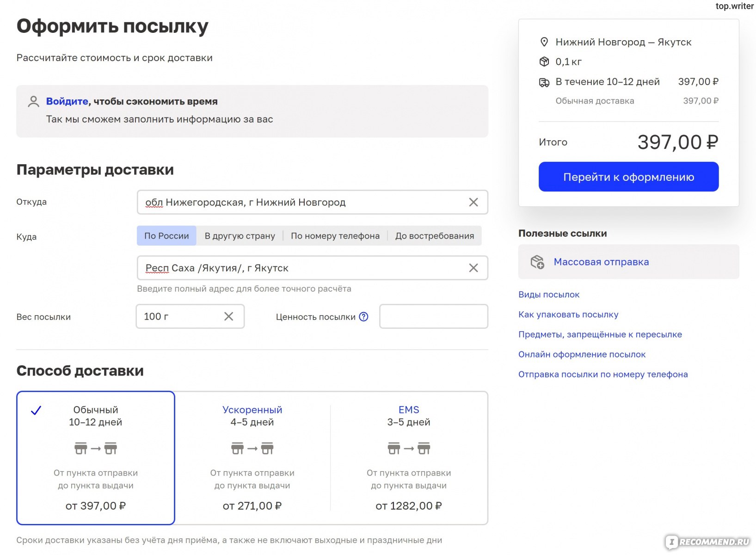Switch to До востребования tab

[435, 236]
